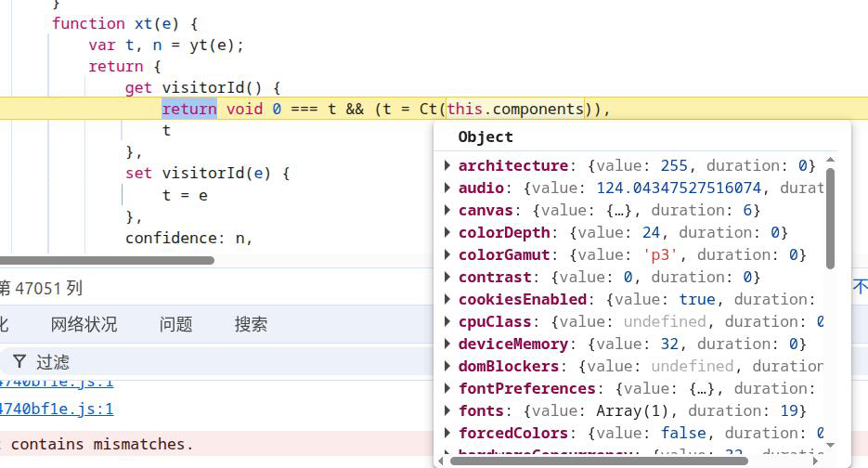Click the filter funnel icon
This screenshot has height=468, width=868.
tap(19, 361)
